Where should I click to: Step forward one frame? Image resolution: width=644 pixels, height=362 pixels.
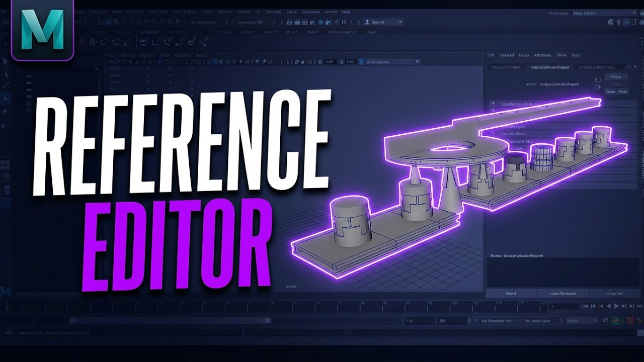(631, 306)
